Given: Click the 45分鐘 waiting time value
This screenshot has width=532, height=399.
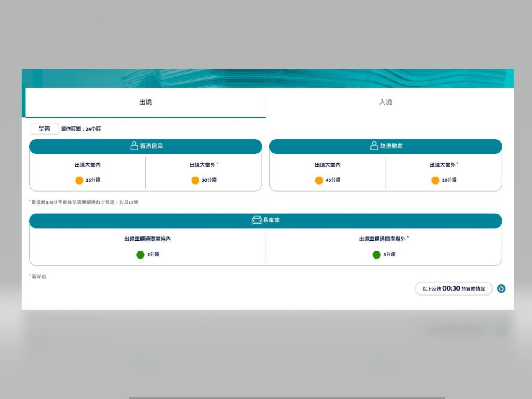Looking at the screenshot, I should point(333,180).
